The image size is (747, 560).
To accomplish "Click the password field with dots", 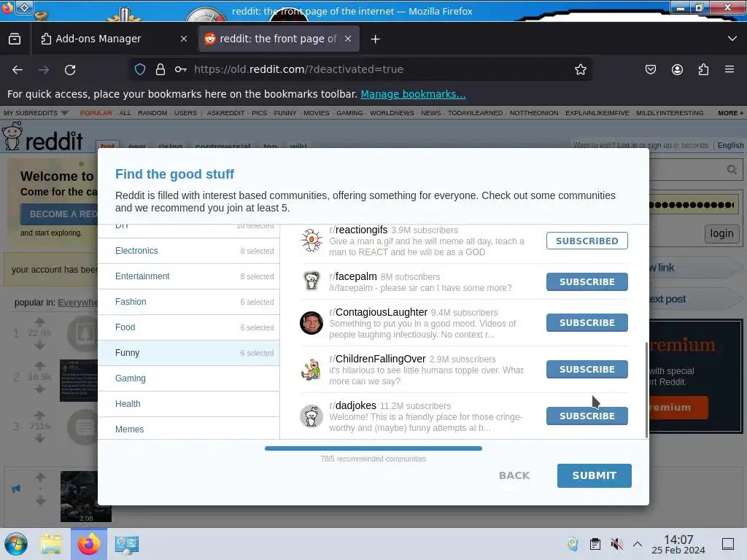I will (694, 205).
